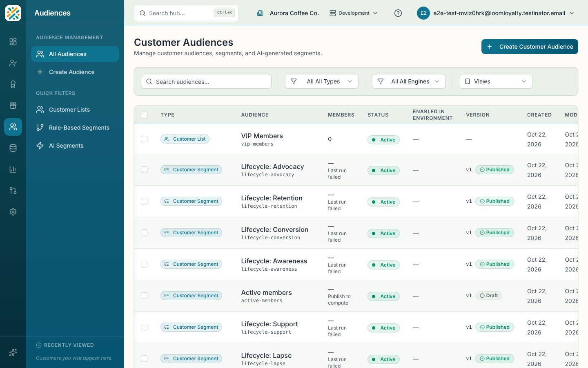Filter by Customer Lists in the sidebar

click(x=75, y=110)
